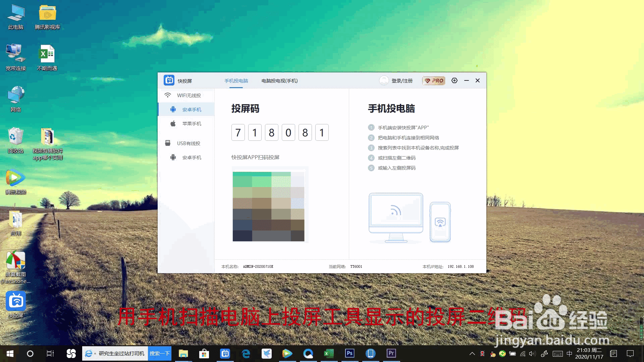
Task: Open the settings gear in the 快投屏 title bar
Action: pos(454,80)
